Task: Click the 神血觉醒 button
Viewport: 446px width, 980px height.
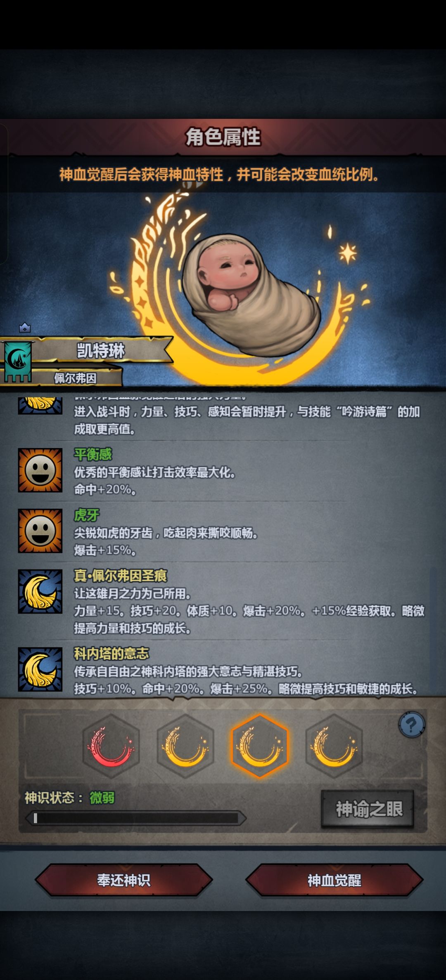Action: pyautogui.click(x=334, y=880)
